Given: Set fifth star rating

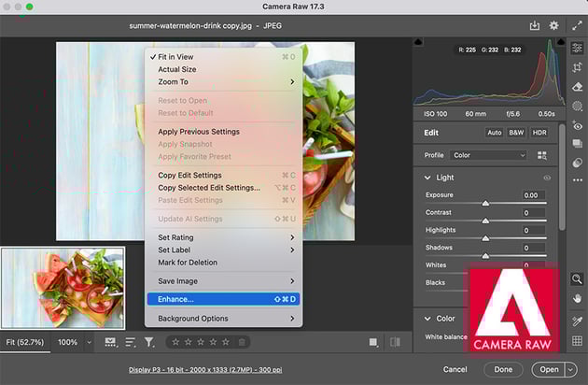Looking at the screenshot, I should pyautogui.click(x=225, y=342).
